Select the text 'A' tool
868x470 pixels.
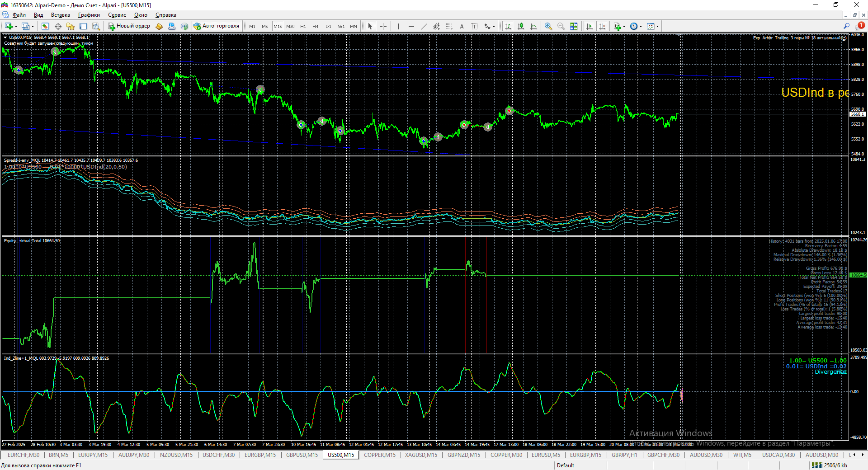click(x=462, y=26)
